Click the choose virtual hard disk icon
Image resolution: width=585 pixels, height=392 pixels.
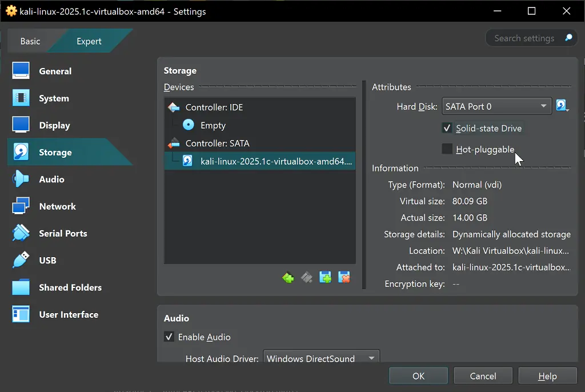[x=562, y=106]
